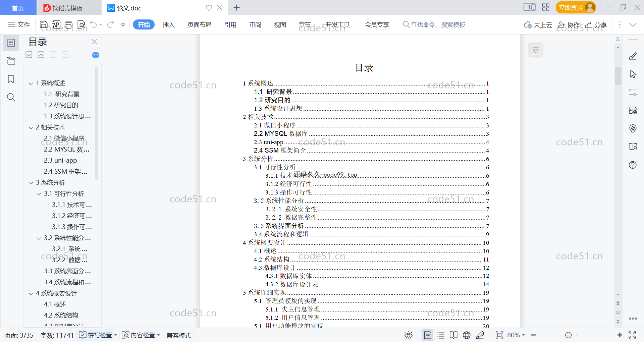Screen dimensions: 644x342
Task: Click the pen edit tool in the right sidebar
Action: (x=633, y=56)
